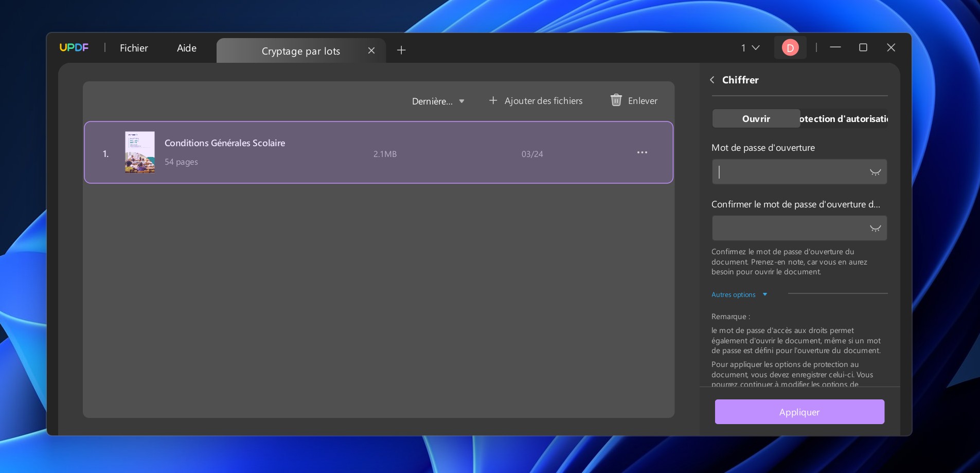Close the Cryptage par lots tab
Viewport: 980px width, 473px height.
371,50
